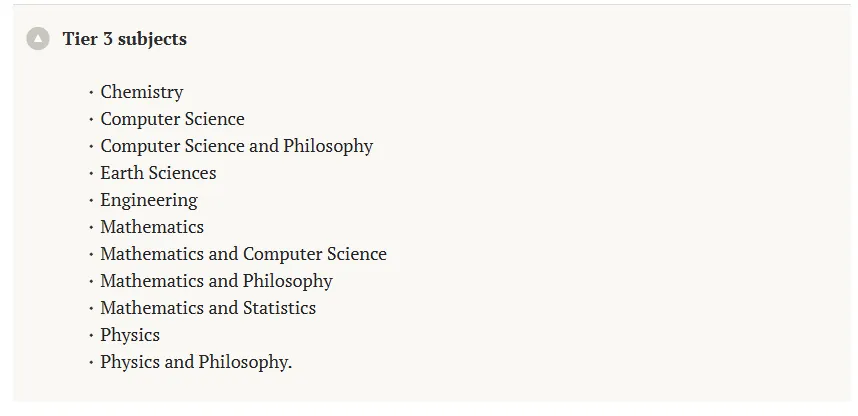Select the Earth Sciences entry

(158, 173)
